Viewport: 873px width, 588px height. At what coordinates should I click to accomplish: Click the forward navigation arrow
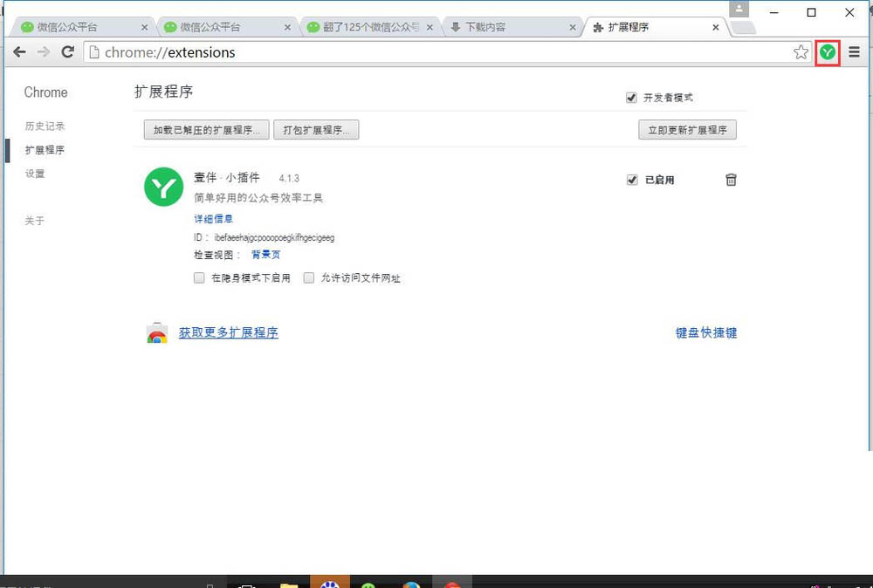coord(43,52)
